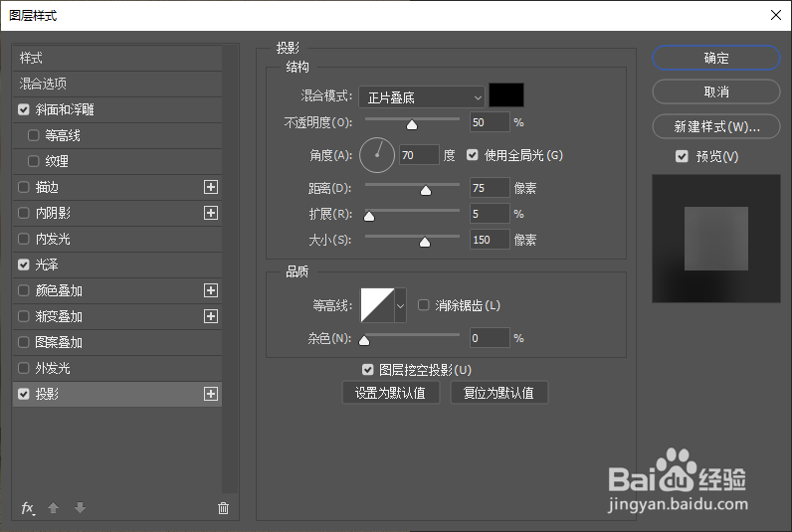Enable the 渐变叠加 checkbox
The image size is (792, 532).
(24, 316)
